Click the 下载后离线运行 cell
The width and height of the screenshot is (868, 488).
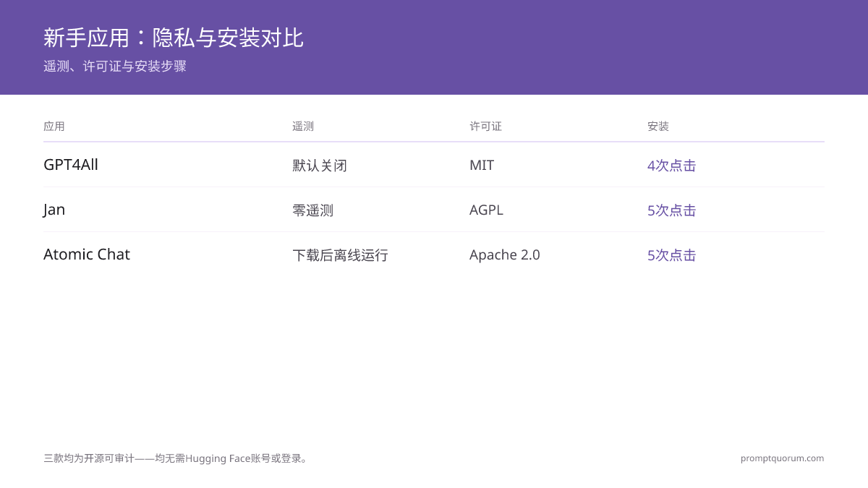click(x=340, y=255)
